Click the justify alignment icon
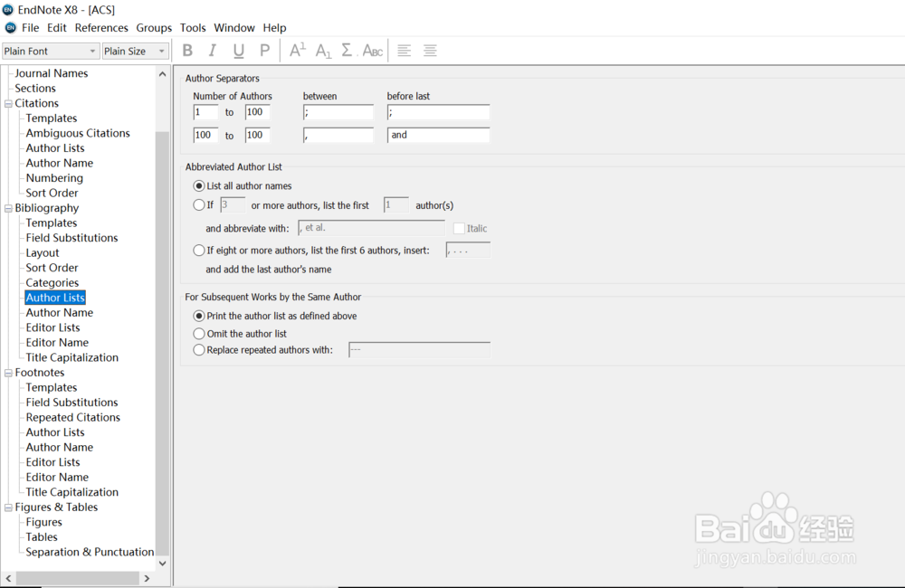Viewport: 905px width, 588px height. point(430,50)
